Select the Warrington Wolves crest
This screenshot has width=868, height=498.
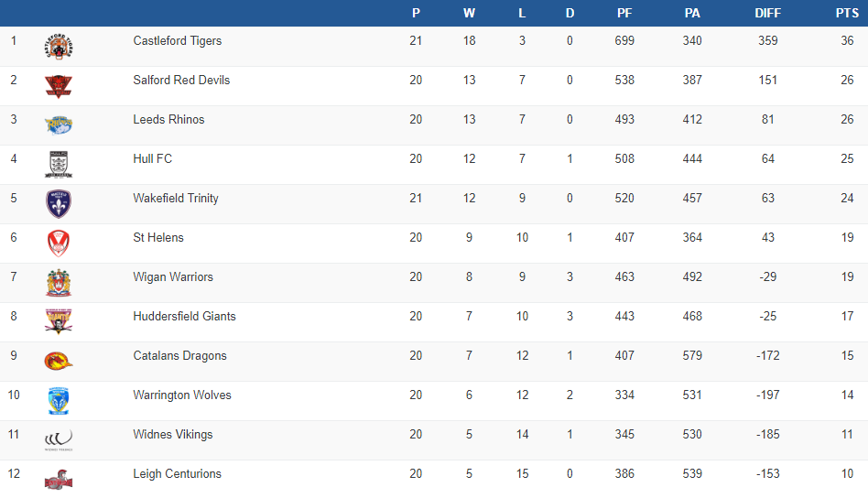pos(59,400)
